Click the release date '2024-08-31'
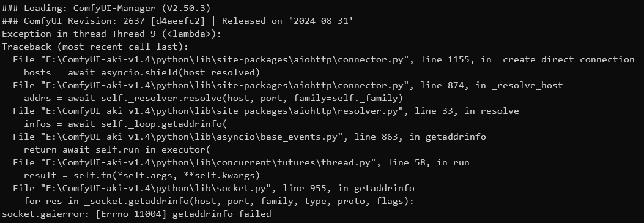Image resolution: width=644 pixels, height=223 pixels. [x=320, y=21]
